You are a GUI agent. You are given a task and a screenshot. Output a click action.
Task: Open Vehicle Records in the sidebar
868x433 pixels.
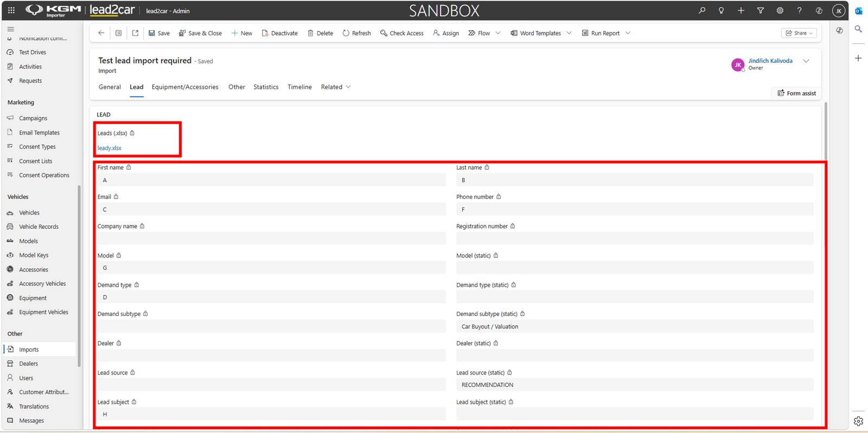(39, 227)
